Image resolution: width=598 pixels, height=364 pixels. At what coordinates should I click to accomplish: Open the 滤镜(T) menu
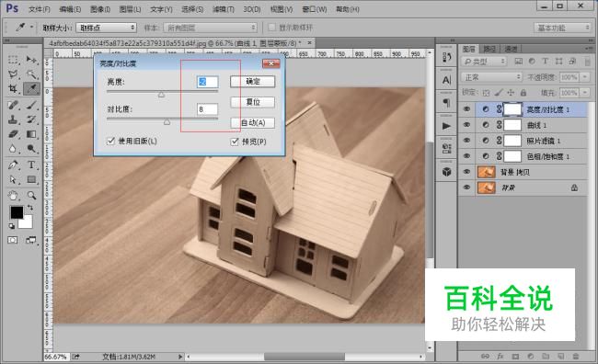224,9
